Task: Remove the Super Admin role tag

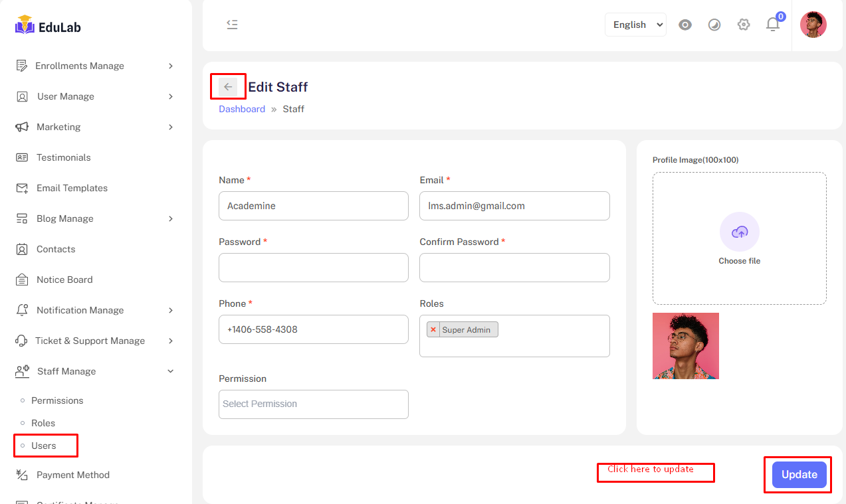Action: [x=433, y=329]
